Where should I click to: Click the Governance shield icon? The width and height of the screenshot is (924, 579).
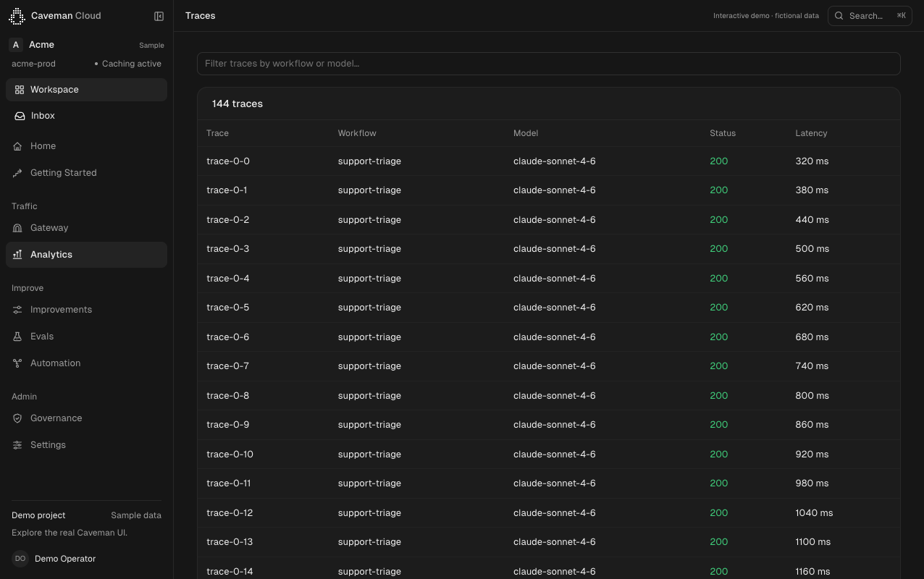[17, 418]
